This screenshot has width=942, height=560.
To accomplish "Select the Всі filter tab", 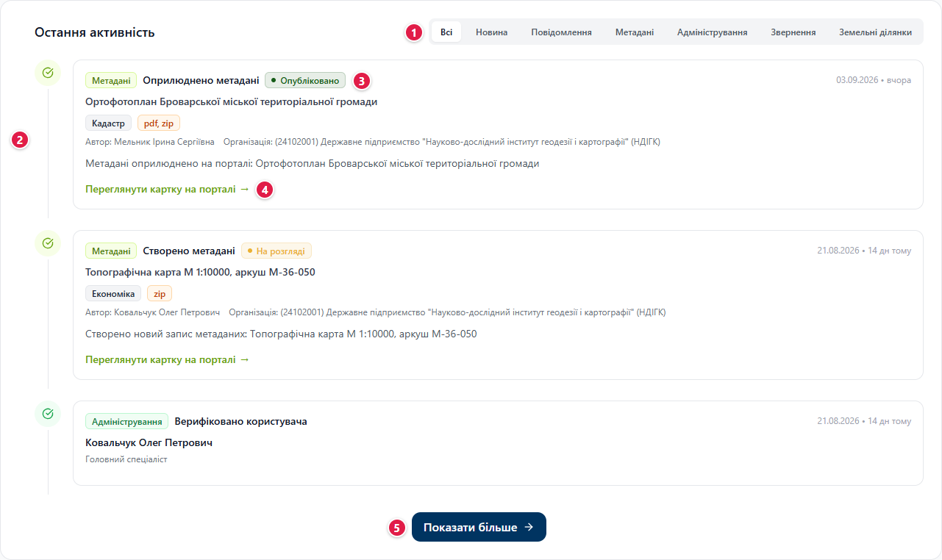I will tap(446, 32).
